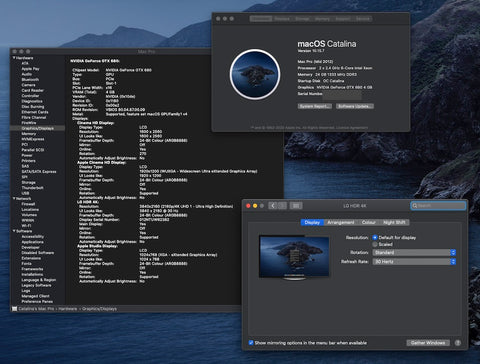Select Applications under Software
This screenshot has height=364, width=480.
(32, 242)
